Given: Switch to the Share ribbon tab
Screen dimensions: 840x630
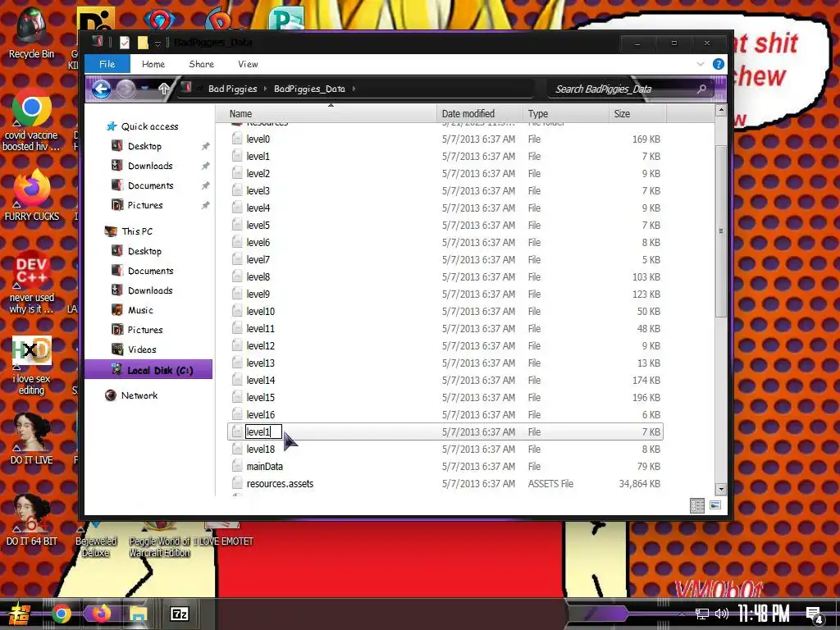Looking at the screenshot, I should 202,64.
